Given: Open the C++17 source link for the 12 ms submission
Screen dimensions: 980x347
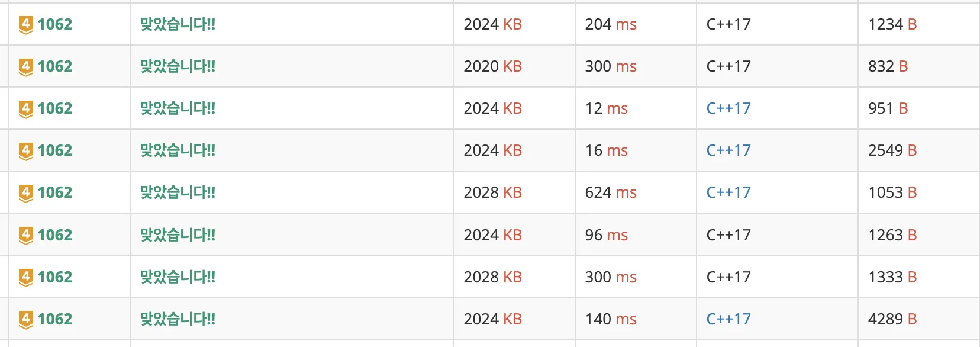Looking at the screenshot, I should pyautogui.click(x=728, y=108).
